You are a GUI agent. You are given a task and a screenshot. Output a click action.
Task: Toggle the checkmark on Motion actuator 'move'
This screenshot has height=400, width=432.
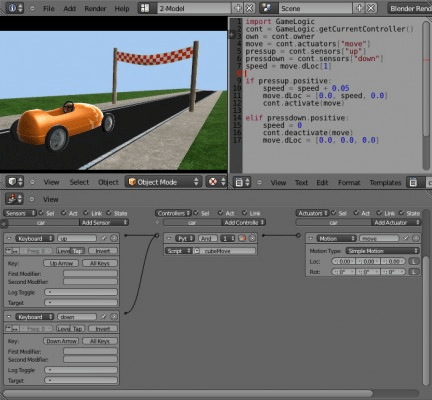click(x=406, y=238)
